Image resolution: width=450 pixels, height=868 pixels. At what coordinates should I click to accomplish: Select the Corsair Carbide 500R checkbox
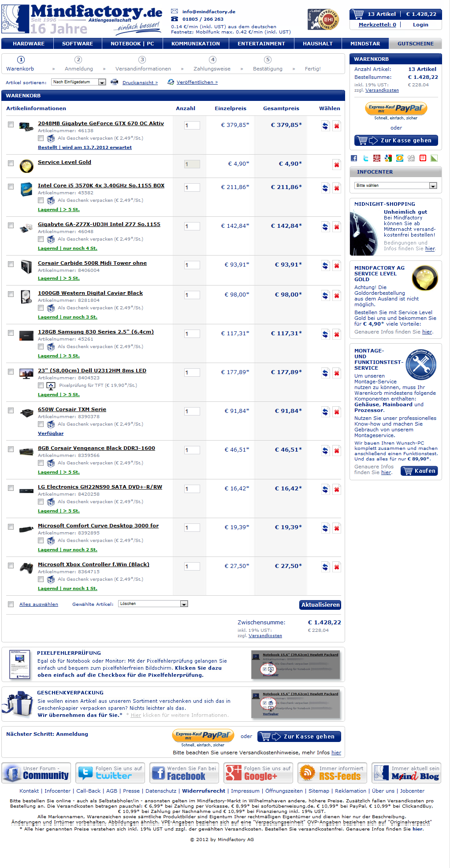click(x=11, y=264)
